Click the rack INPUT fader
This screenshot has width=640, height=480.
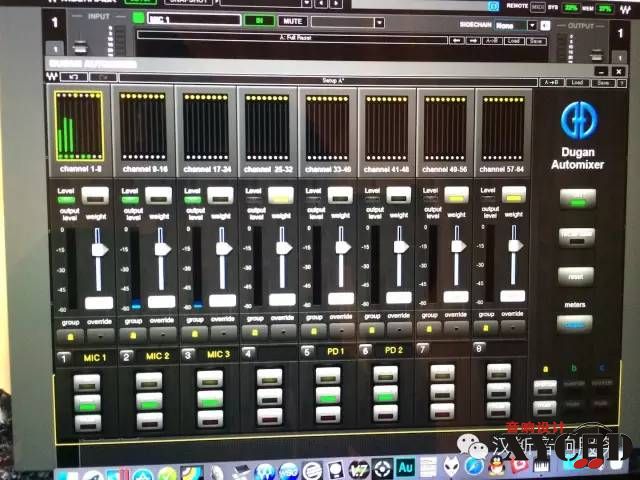(x=80, y=46)
